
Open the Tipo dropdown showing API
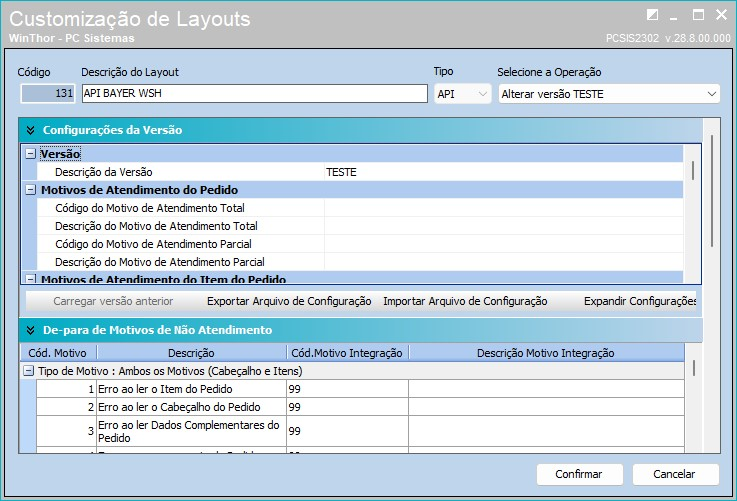[463, 94]
